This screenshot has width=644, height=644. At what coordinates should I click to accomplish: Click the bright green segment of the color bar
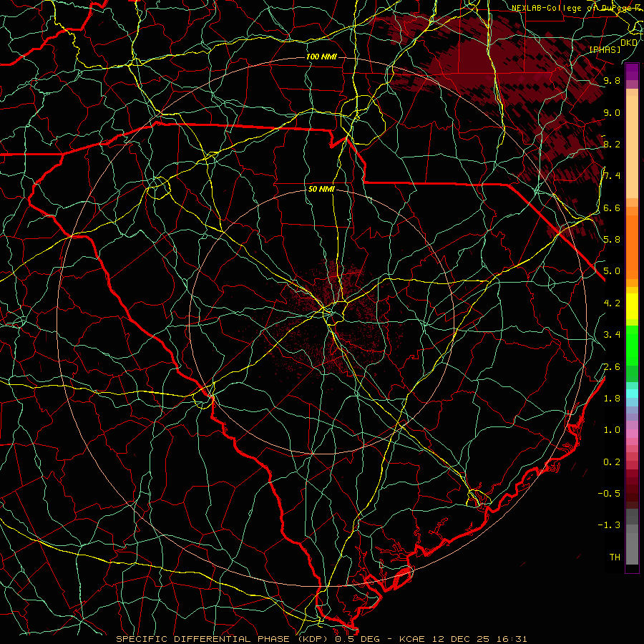point(632,346)
